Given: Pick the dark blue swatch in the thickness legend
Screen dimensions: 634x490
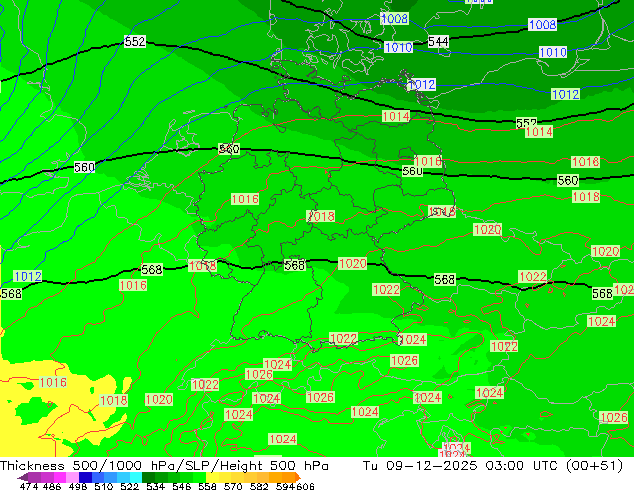Looking at the screenshot, I should (85, 477).
